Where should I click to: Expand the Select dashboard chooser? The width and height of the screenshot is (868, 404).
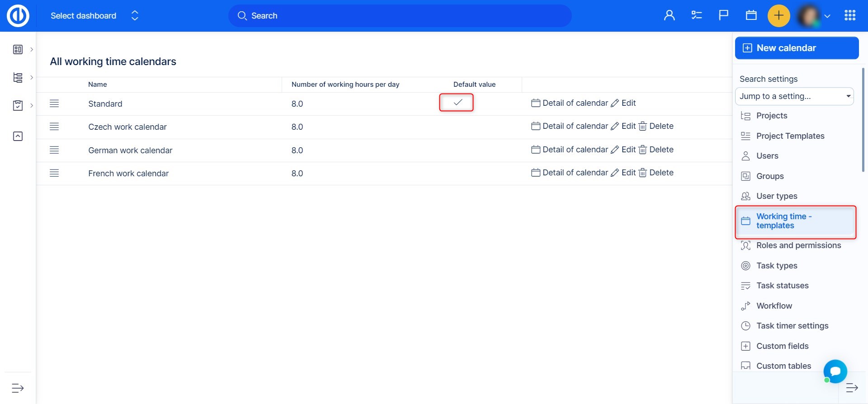click(x=134, y=16)
